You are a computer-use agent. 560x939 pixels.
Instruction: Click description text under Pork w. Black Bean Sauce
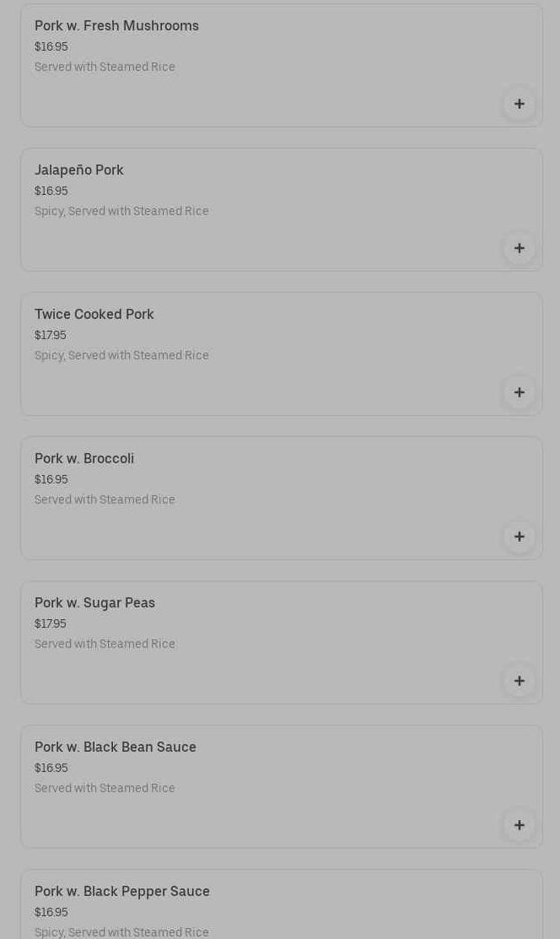pos(105,789)
